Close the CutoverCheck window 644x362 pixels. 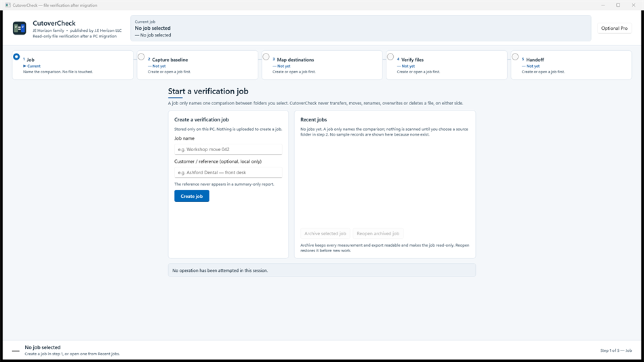(x=633, y=5)
